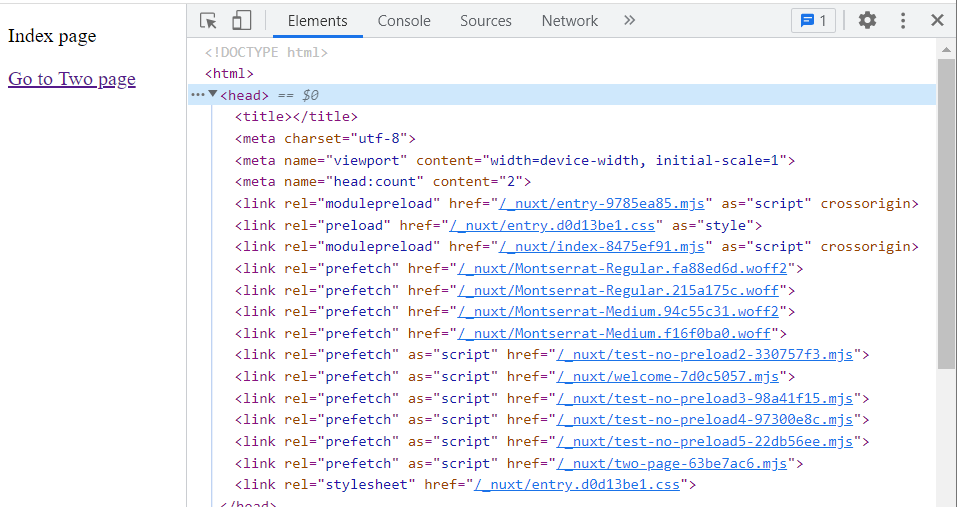Open Montserrat-Regular.215a175c.woff link
The width and height of the screenshot is (957, 507).
pyautogui.click(x=618, y=290)
